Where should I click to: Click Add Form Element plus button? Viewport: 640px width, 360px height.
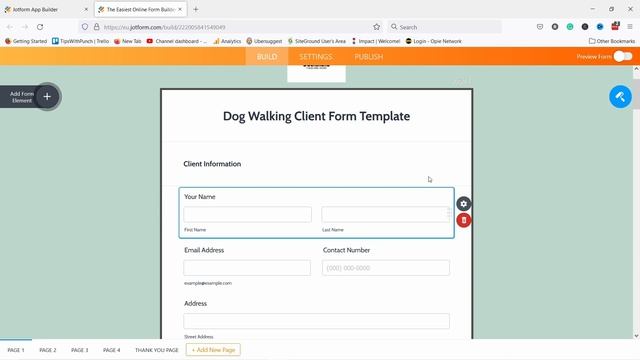click(x=47, y=97)
